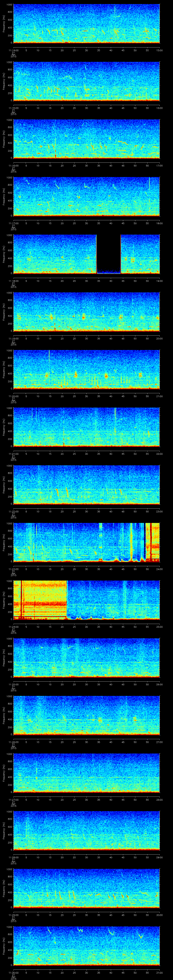Select the 11:25:00 spectrogram panel
Image resolution: width=173 pixels, height=980 pixels.
[86, 657]
